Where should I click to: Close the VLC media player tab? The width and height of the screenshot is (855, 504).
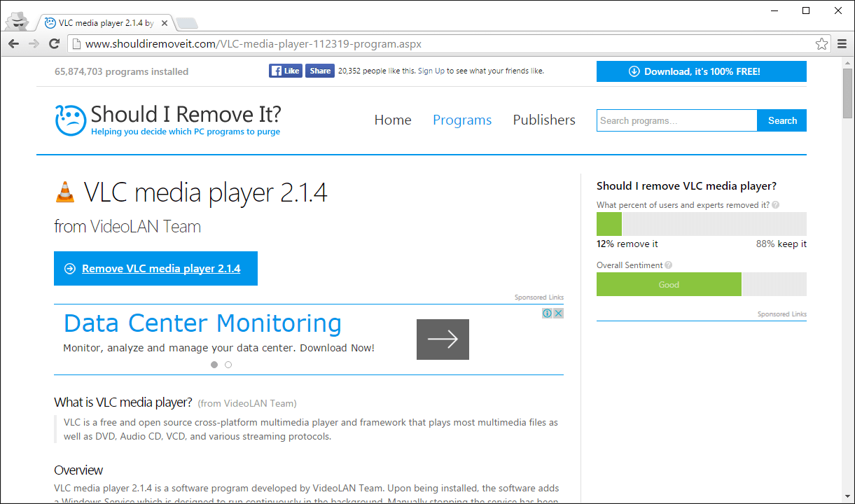tap(165, 23)
